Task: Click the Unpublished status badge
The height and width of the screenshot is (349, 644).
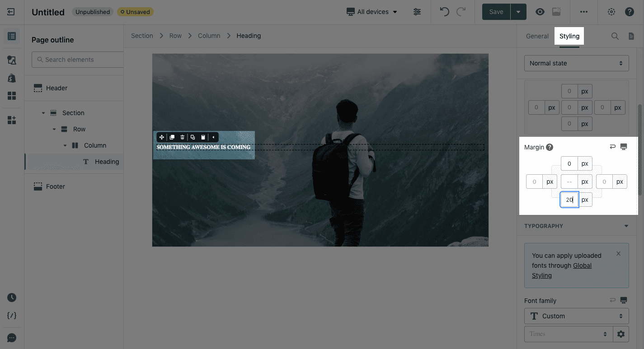Action: 93,12
